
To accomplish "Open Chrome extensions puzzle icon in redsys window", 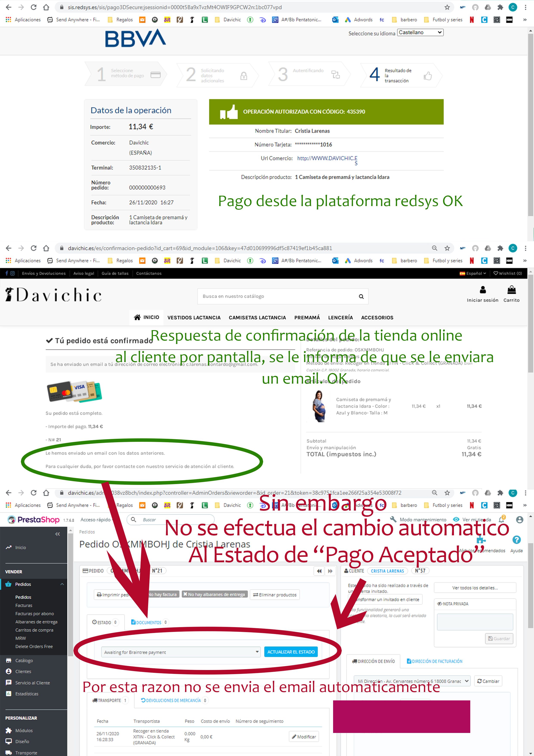I will click(x=500, y=7).
